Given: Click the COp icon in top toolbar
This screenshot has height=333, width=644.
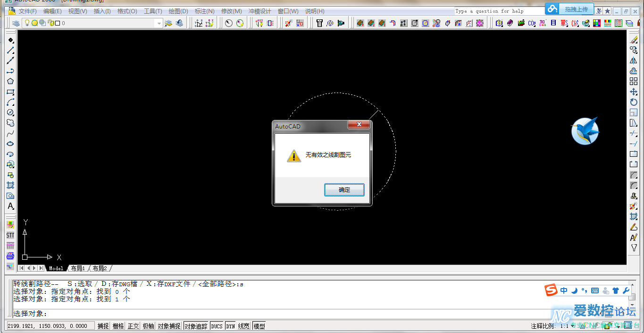Looking at the screenshot, I should pos(532,23).
